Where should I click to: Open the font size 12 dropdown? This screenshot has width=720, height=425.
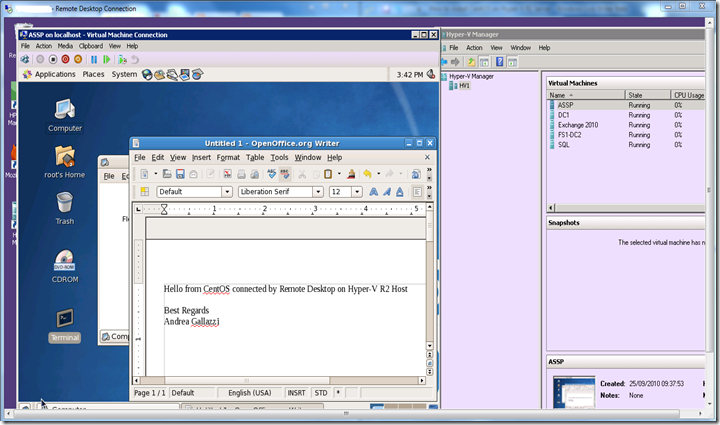coord(357,191)
